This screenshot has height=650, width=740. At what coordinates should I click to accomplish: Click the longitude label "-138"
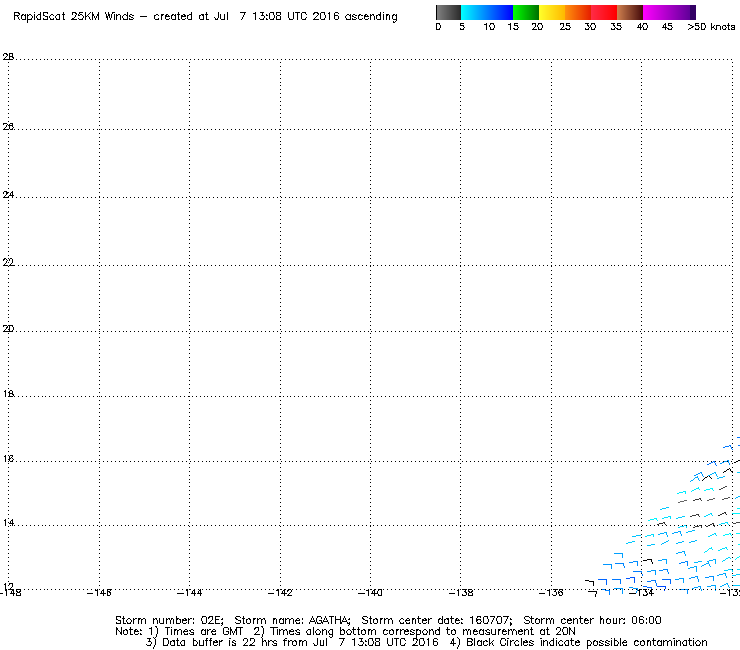coord(461,592)
